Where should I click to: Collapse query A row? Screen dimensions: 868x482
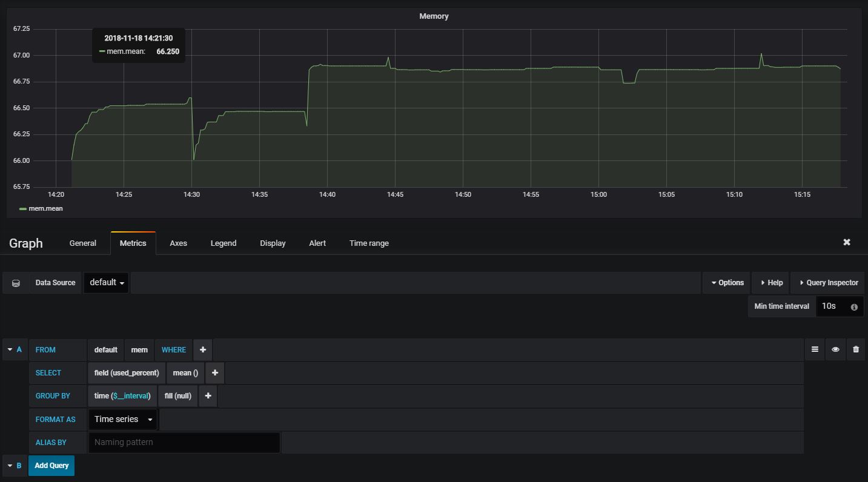(x=10, y=349)
